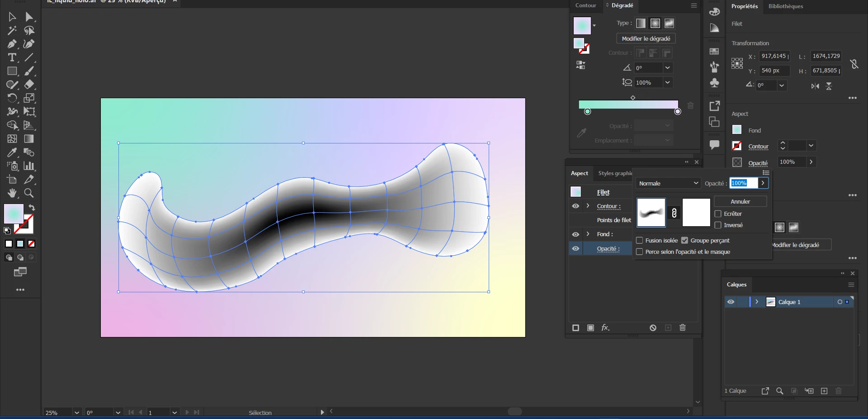Open the artboard navigation dropdown
Viewport: 868px width, 419px height.
tap(175, 413)
